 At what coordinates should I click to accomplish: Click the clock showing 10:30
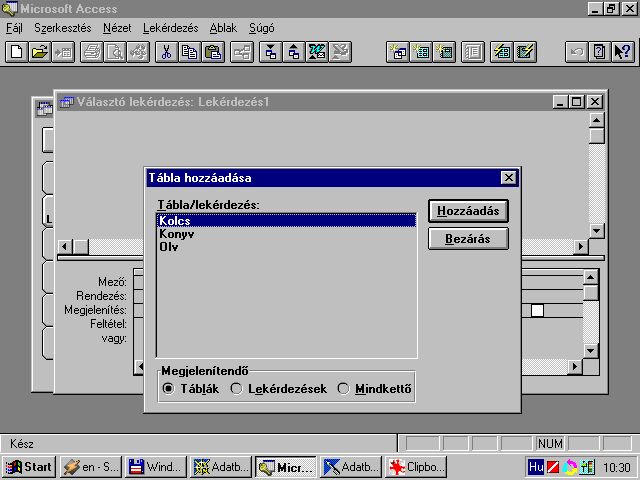[617, 467]
